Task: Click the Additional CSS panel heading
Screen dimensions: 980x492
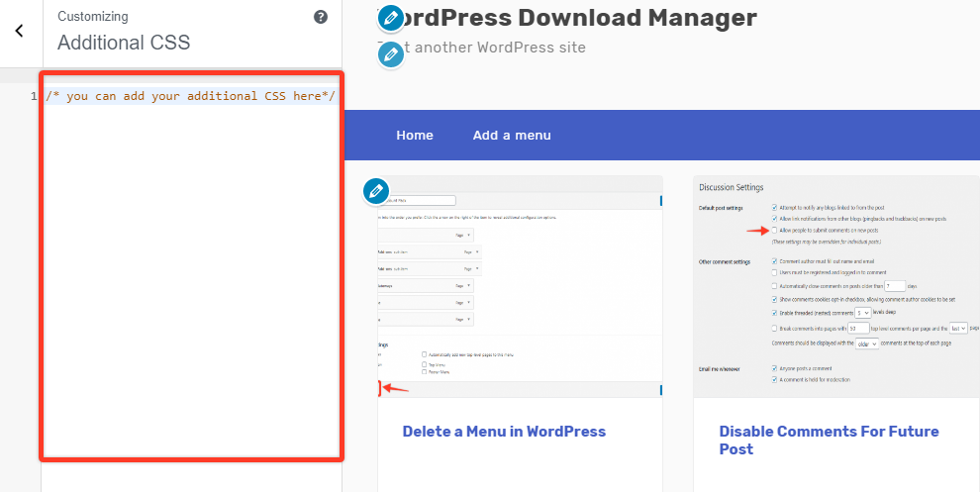Action: pos(124,43)
